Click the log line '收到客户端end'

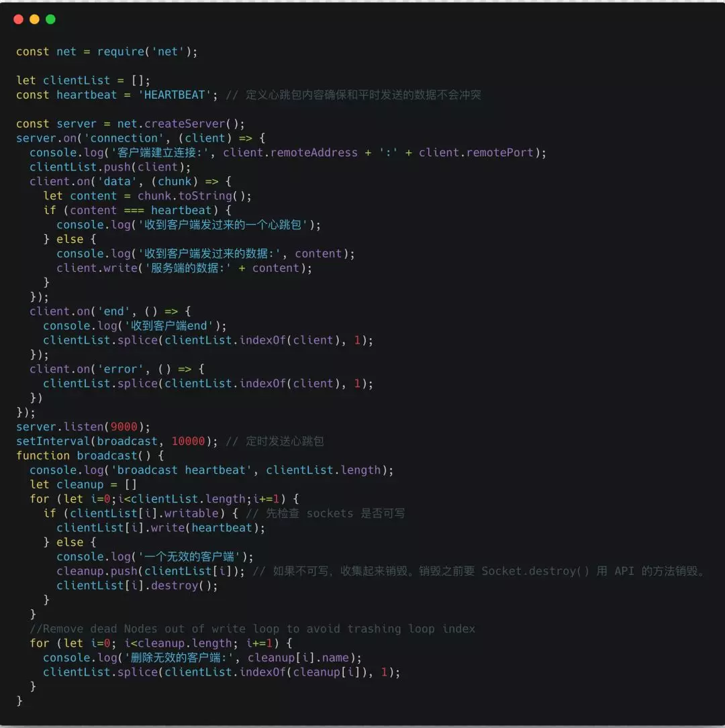click(x=135, y=325)
